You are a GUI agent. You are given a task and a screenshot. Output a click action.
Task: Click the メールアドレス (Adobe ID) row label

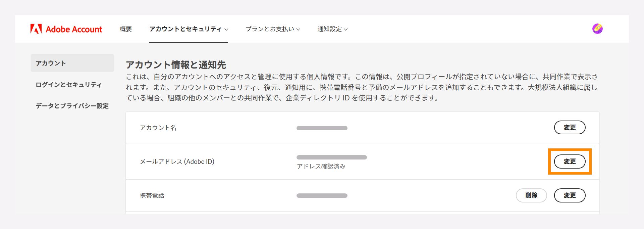(177, 162)
